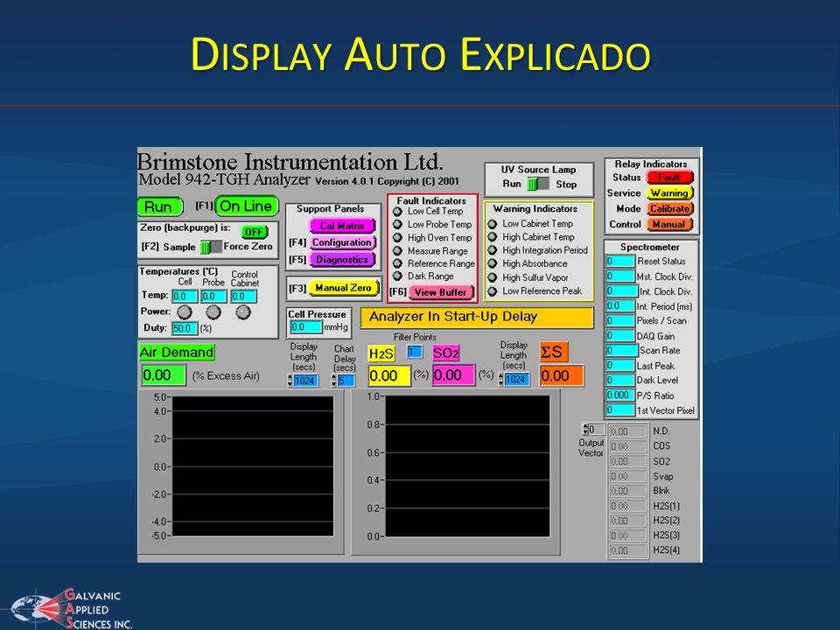The width and height of the screenshot is (840, 630).
Task: Open the Configuration panel
Action: tap(342, 242)
